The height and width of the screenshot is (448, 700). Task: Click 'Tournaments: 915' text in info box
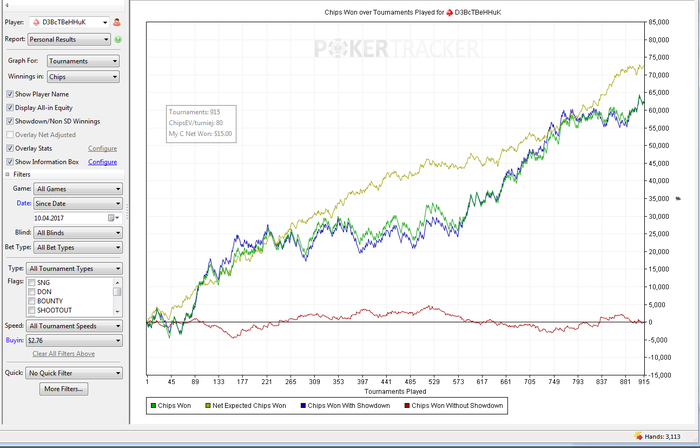tap(195, 112)
